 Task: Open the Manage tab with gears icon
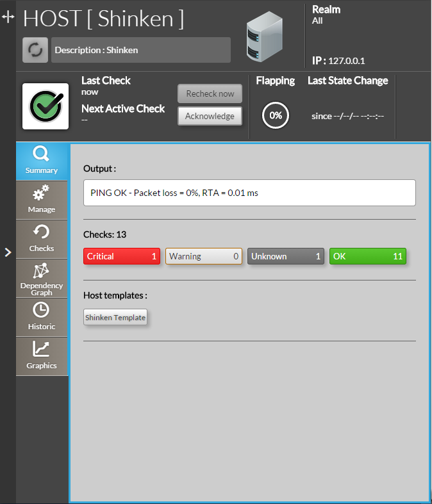click(42, 199)
